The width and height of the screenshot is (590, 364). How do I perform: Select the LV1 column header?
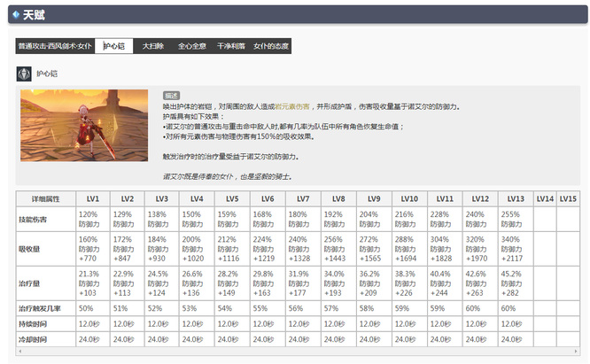(93, 198)
